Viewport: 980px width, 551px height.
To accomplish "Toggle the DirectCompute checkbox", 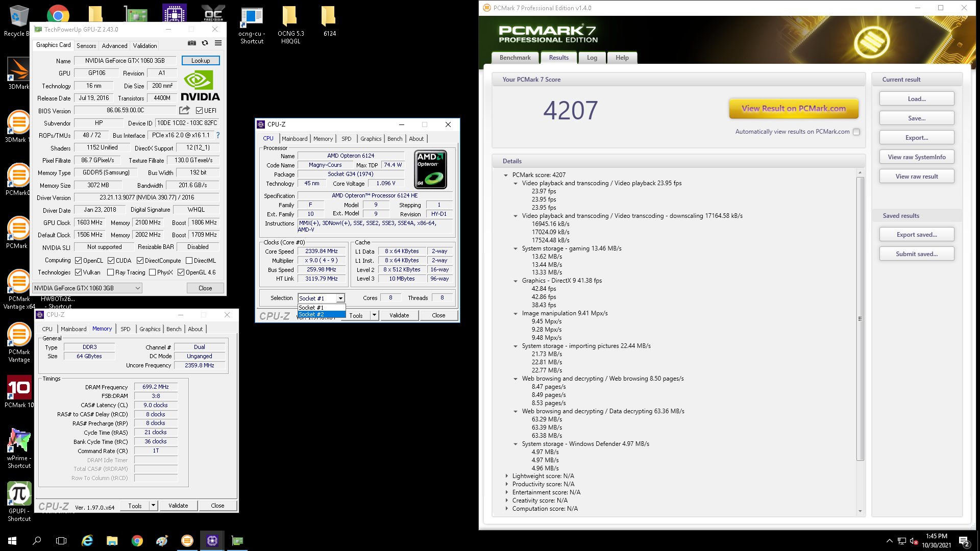I will click(140, 261).
